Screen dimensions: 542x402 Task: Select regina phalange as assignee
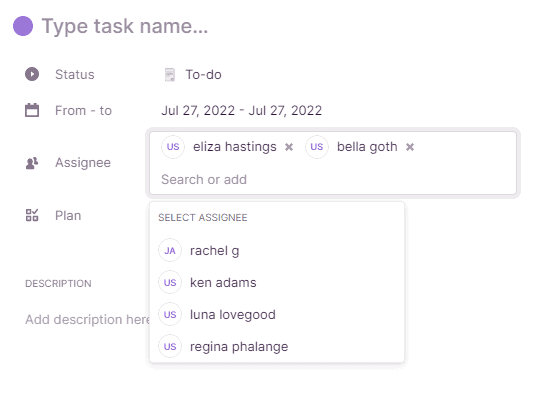(277, 346)
